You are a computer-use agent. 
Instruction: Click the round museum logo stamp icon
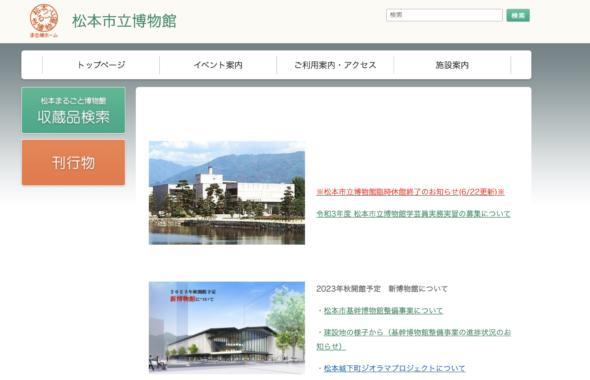(x=44, y=18)
